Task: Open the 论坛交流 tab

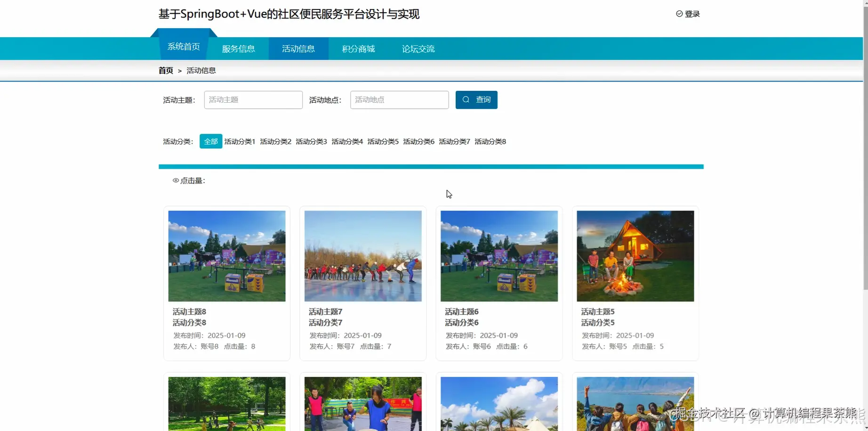Action: 418,49
